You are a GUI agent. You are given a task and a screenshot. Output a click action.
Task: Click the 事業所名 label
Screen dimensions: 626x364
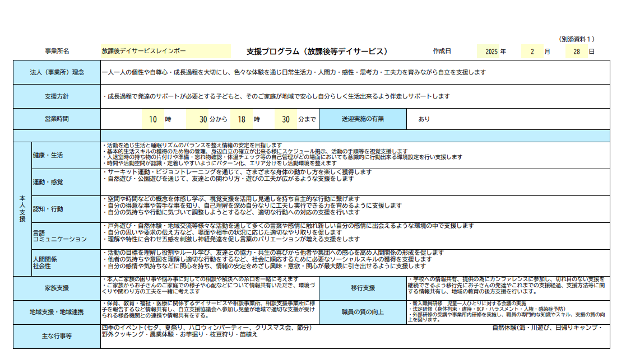click(x=57, y=51)
